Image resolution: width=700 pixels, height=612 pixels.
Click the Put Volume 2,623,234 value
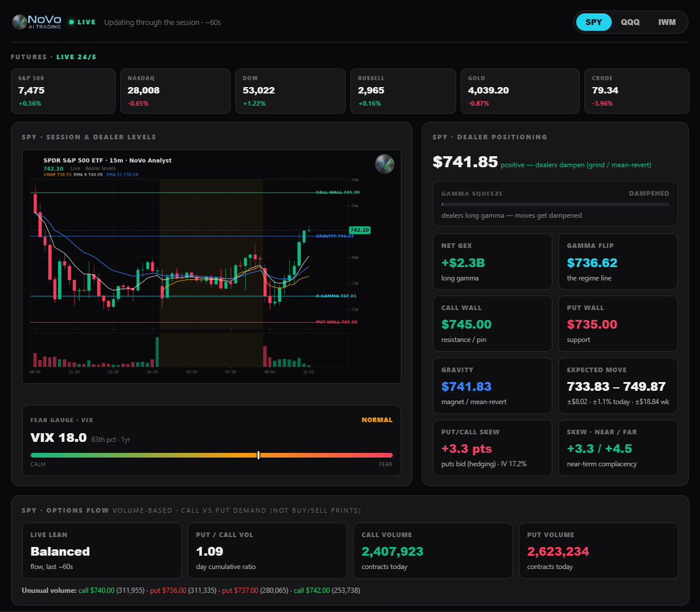point(558,552)
